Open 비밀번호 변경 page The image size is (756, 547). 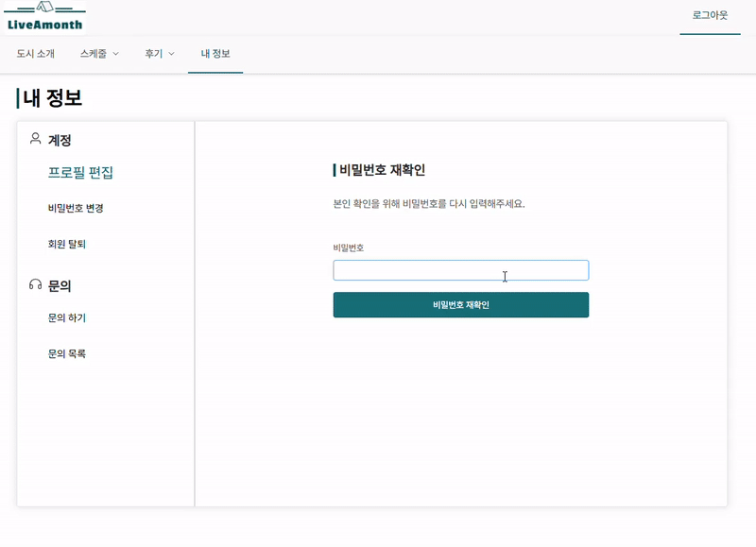(x=76, y=208)
